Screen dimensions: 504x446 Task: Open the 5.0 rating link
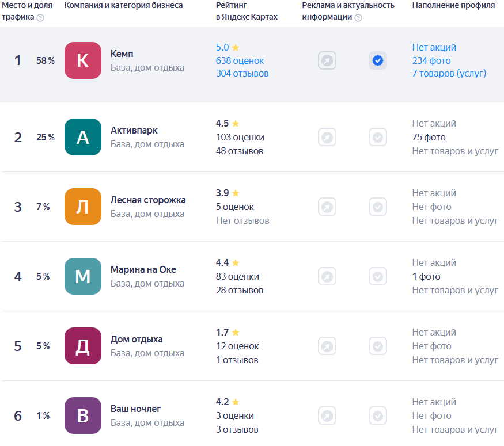222,48
